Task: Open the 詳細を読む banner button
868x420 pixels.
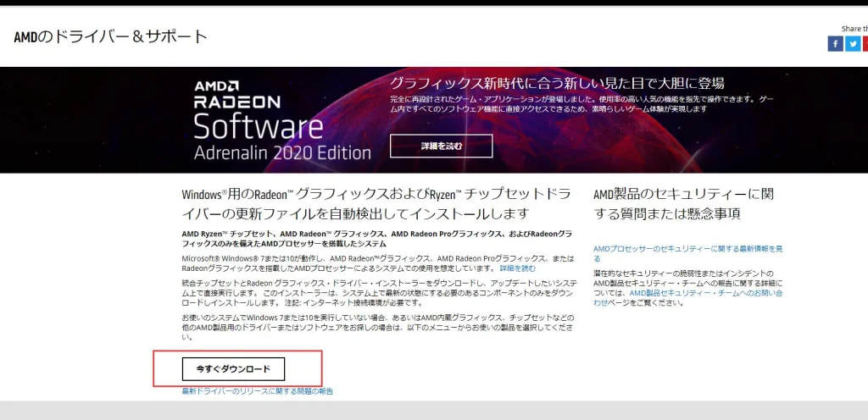Action: pos(441,146)
